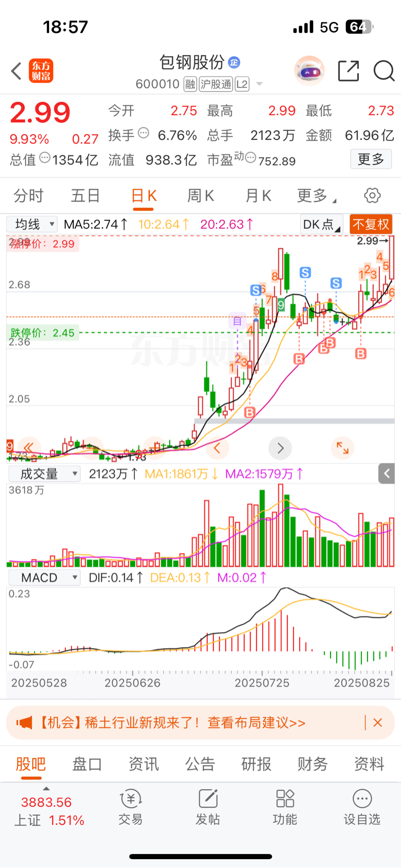Jump to earliest data with double-left arrow
The width and height of the screenshot is (401, 868).
[x=28, y=448]
